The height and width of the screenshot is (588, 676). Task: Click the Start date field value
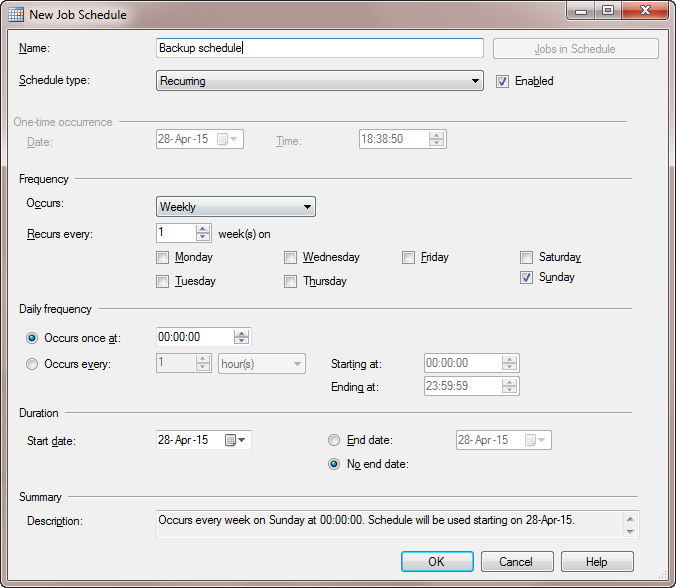click(x=183, y=440)
